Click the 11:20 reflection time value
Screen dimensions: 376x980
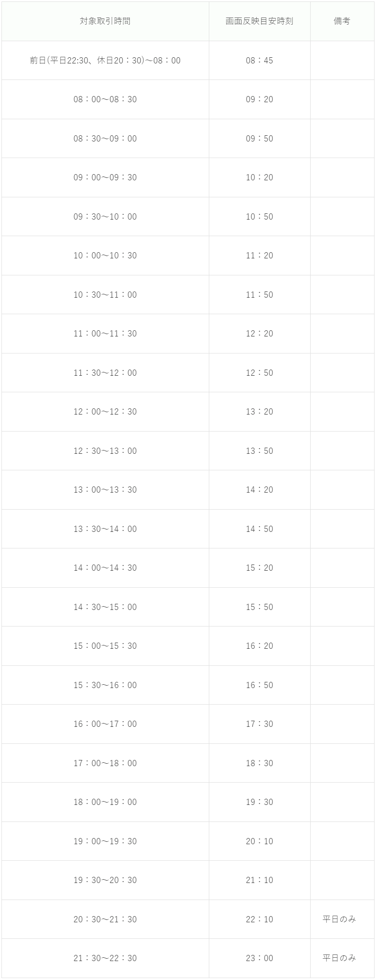click(x=260, y=256)
